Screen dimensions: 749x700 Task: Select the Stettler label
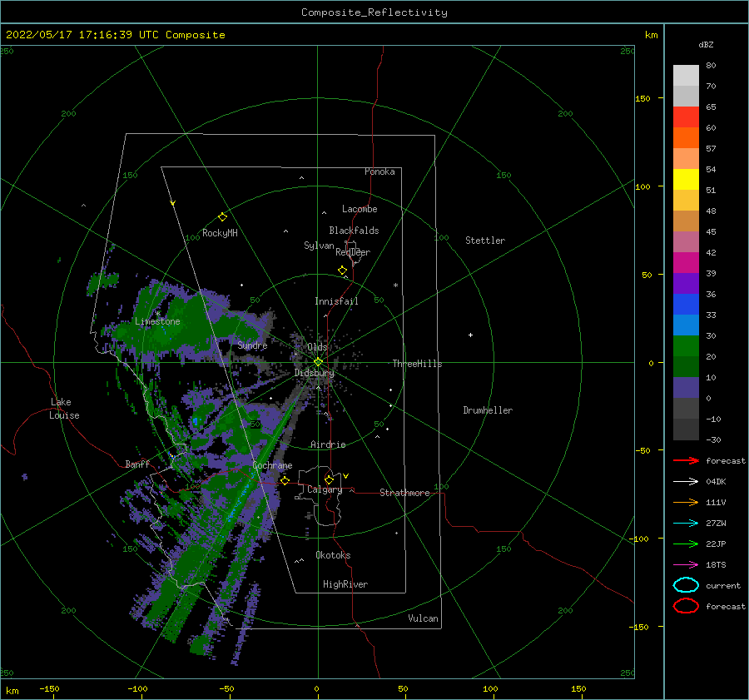tap(485, 241)
